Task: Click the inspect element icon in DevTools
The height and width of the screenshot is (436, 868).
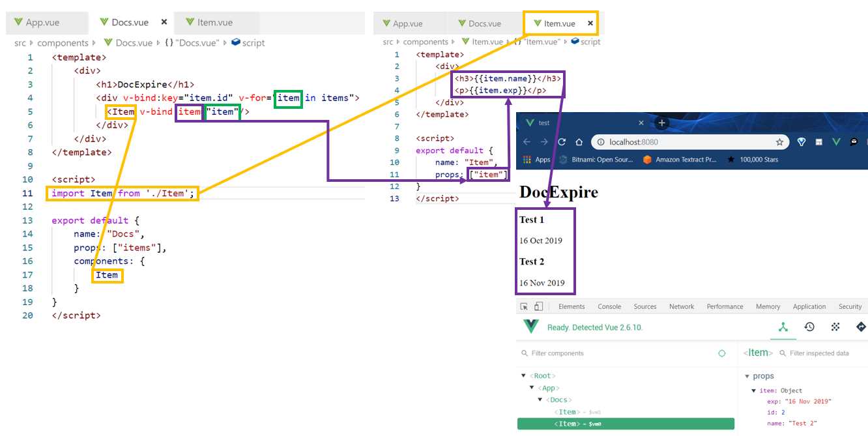Action: (524, 306)
